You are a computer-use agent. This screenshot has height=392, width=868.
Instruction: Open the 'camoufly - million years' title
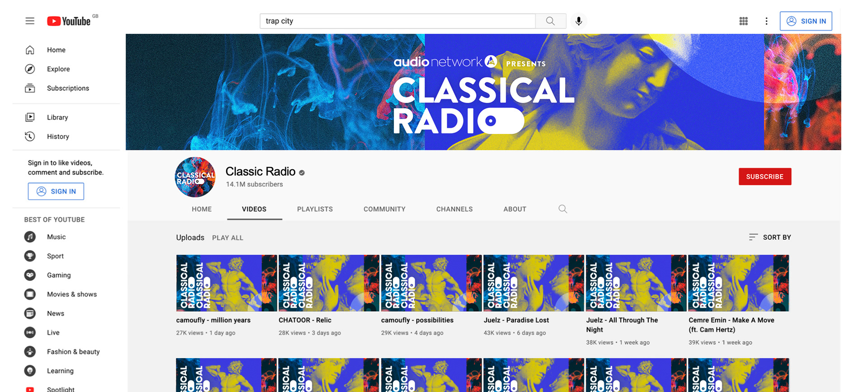(x=213, y=320)
